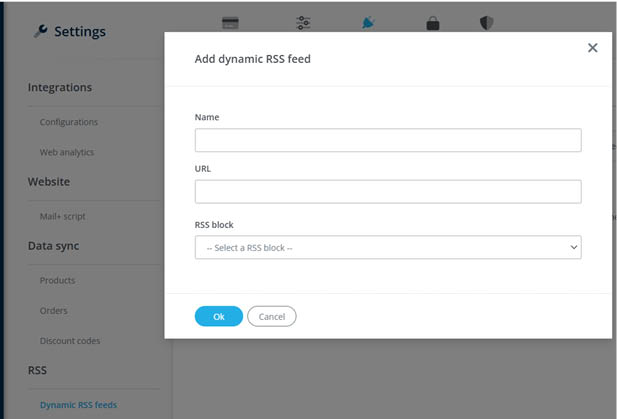Screen dimensions: 617x419
Task: Open Configurations in the sidebar
Action: coord(69,122)
